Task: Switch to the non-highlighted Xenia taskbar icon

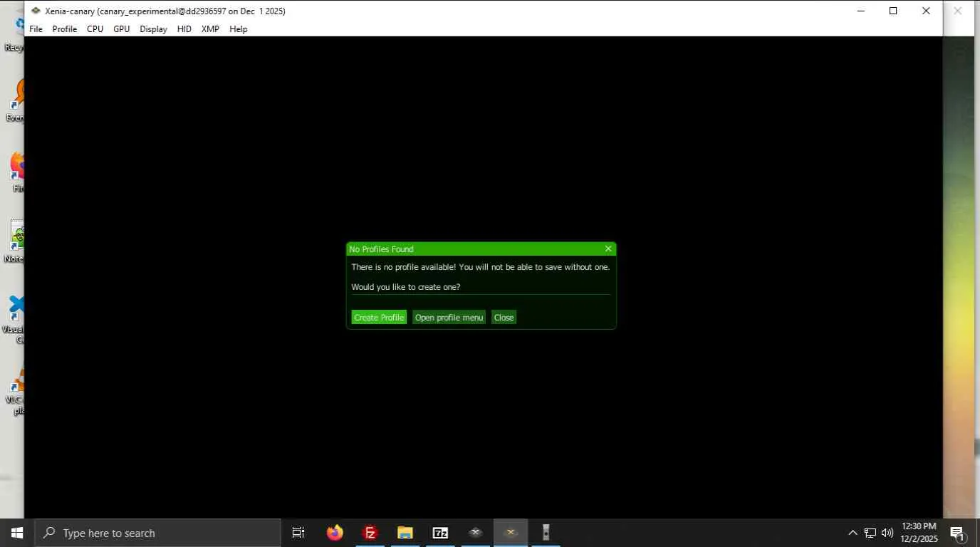Action: 476,533
